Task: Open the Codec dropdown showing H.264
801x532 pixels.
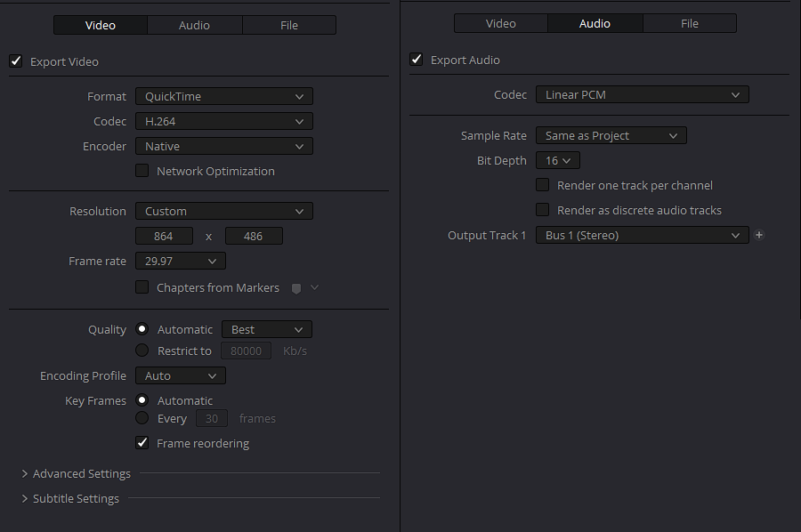Action: [x=223, y=121]
